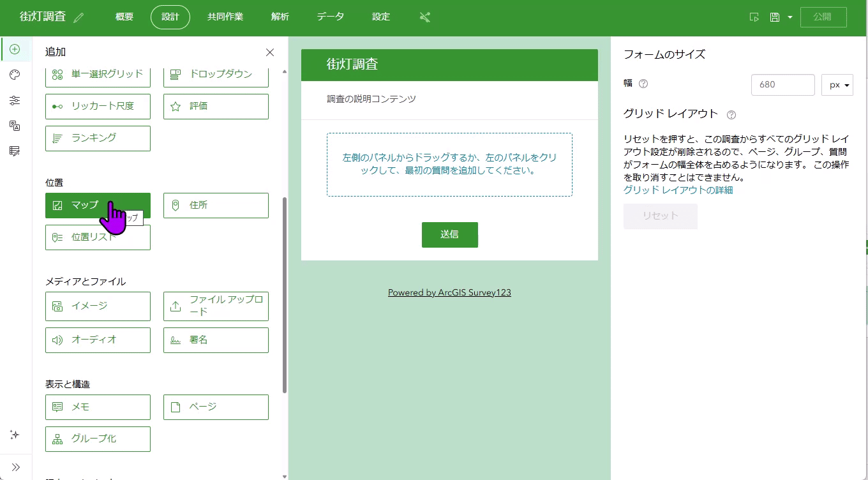Click the help icon next to 幅

[643, 84]
